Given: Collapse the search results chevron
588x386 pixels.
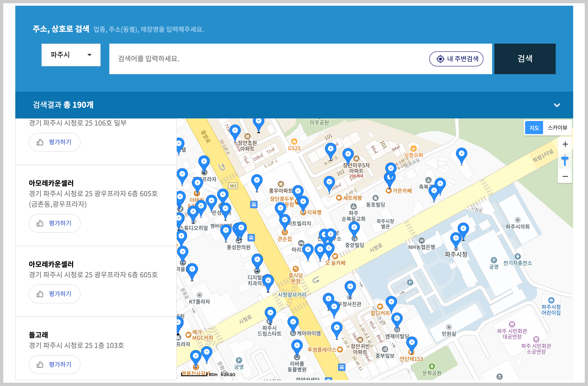Looking at the screenshot, I should [x=557, y=105].
